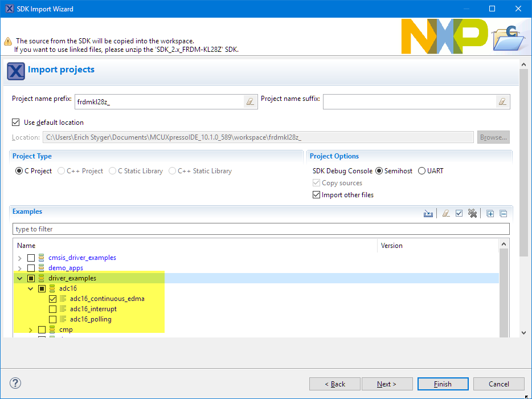Click the yellow warning triangle icon
The height and width of the screenshot is (399, 532).
[8, 42]
